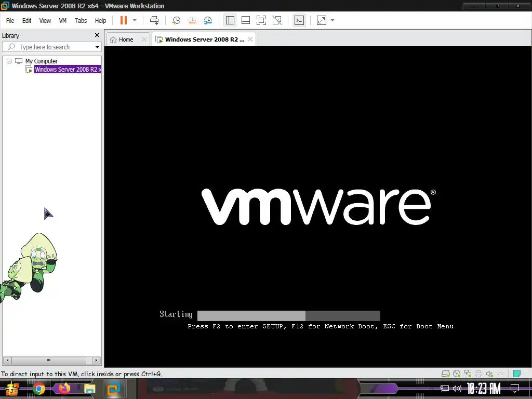The width and height of the screenshot is (532, 399).
Task: Toggle the thumbnail bar view icon
Action: pos(246,20)
